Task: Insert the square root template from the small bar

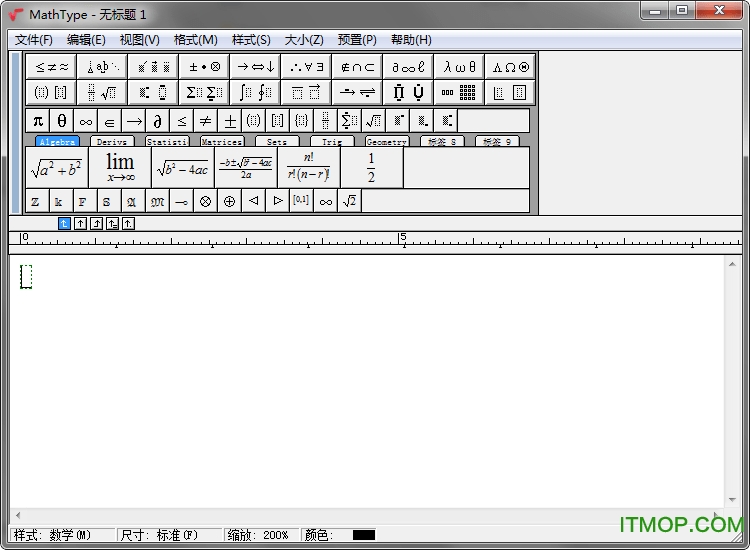Action: (x=374, y=121)
